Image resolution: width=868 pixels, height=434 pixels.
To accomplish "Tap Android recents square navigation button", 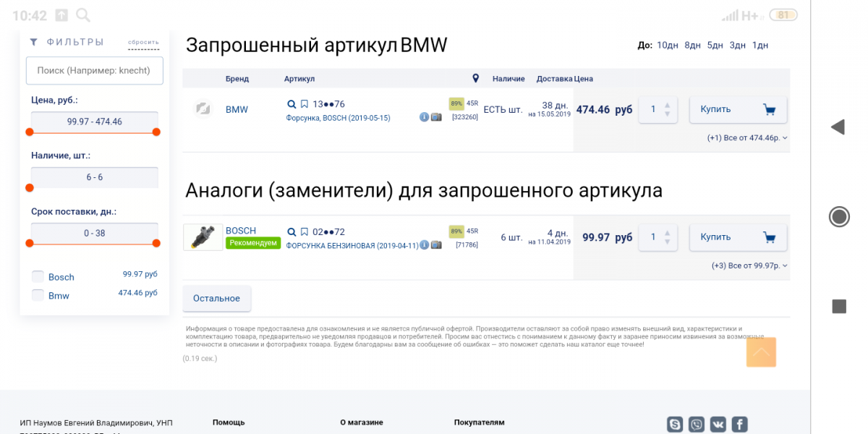I will [839, 307].
